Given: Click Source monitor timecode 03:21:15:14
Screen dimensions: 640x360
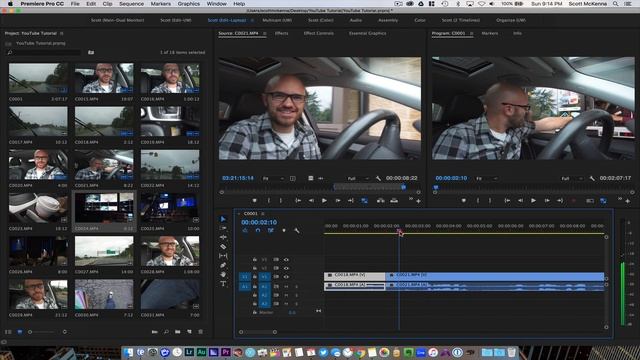Looking at the screenshot, I should point(238,178).
